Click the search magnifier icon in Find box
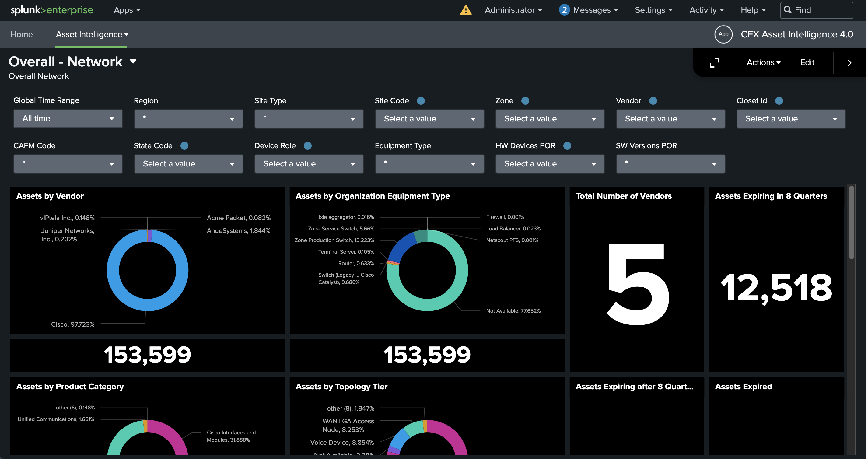The height and width of the screenshot is (459, 868). pos(787,10)
